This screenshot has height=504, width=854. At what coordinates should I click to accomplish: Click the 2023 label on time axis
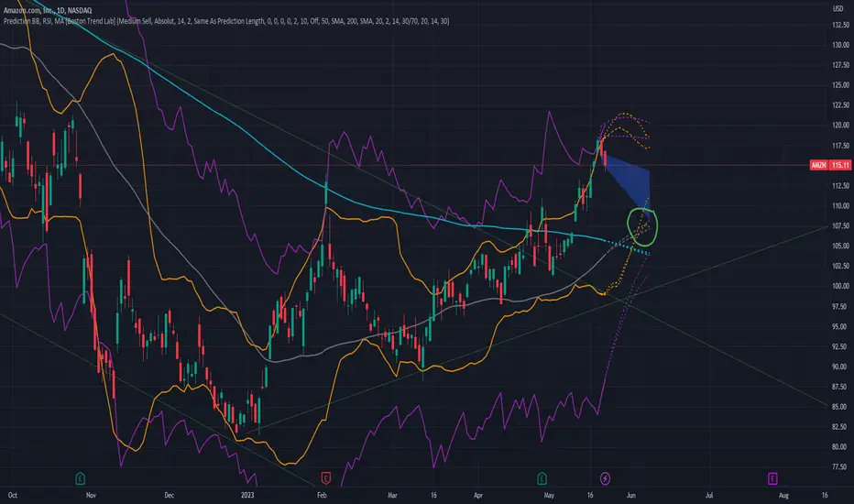[x=247, y=495]
